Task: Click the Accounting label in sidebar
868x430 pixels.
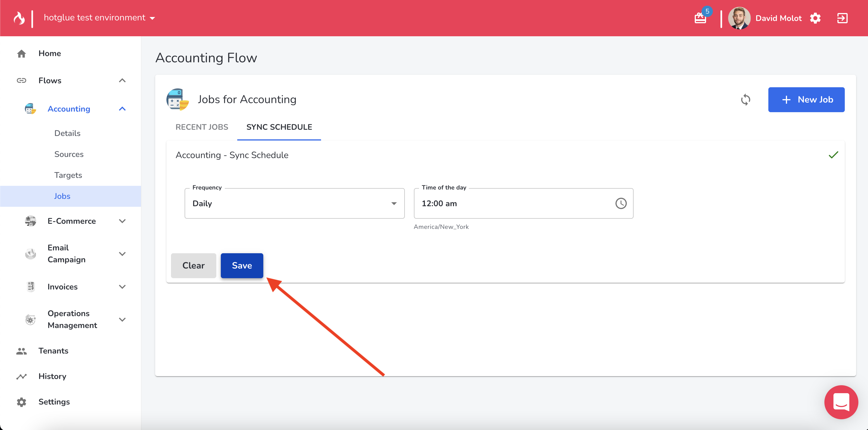Action: pos(69,109)
